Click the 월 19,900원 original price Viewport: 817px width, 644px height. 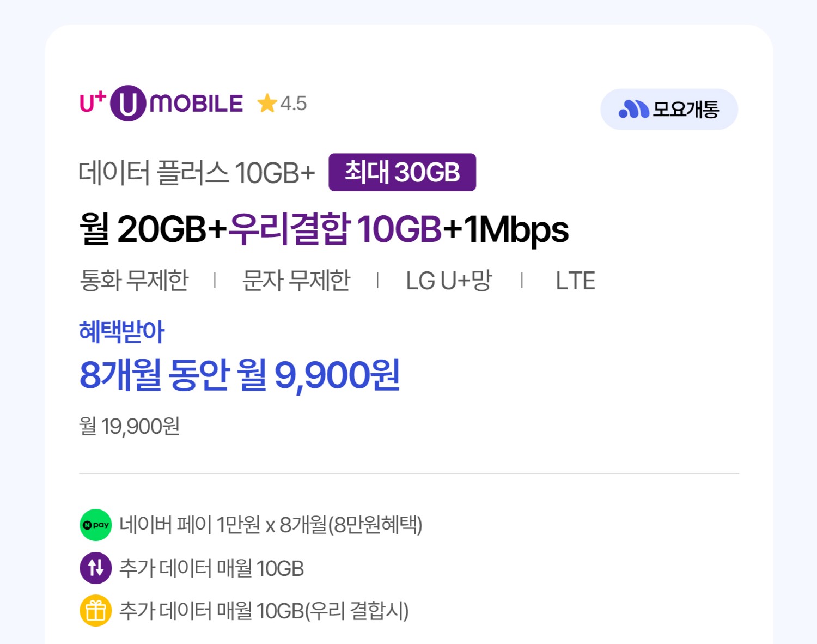pos(130,426)
